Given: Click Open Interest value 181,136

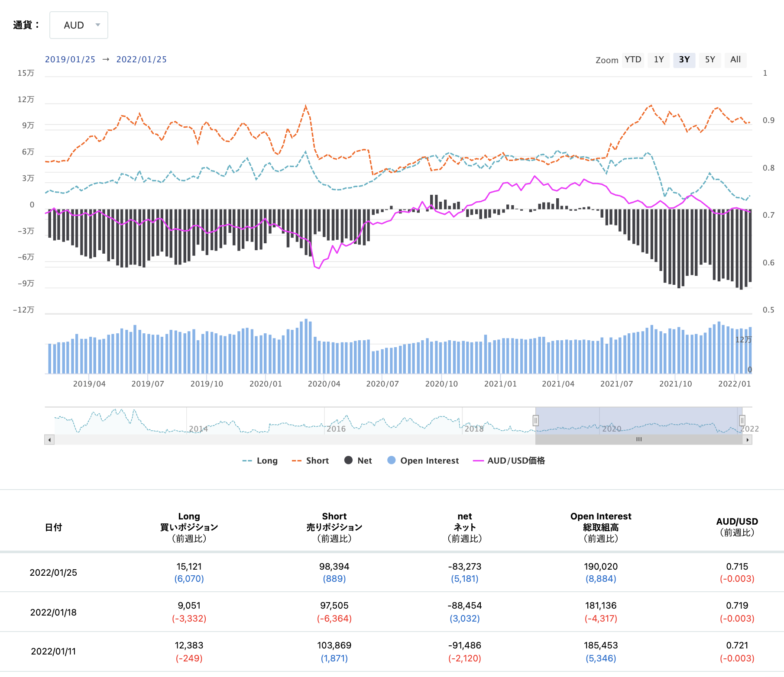Looking at the screenshot, I should click(x=601, y=606).
